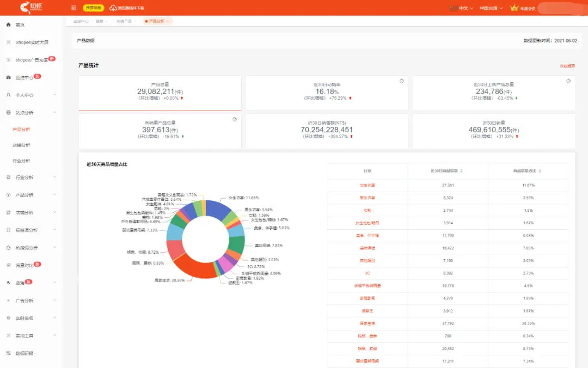Open the 首页 home icon
588x368 pixels.
(8, 24)
